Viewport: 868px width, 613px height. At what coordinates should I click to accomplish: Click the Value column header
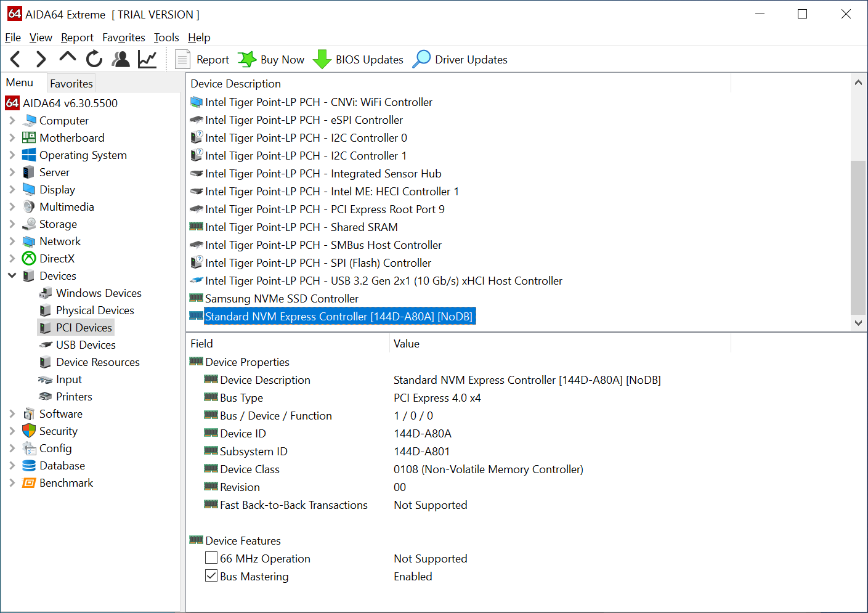(560, 344)
